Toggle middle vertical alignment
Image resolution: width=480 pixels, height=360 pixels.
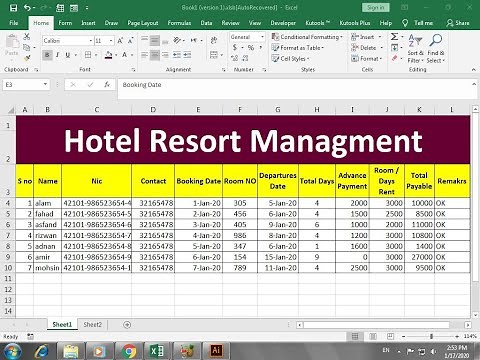coord(155,41)
